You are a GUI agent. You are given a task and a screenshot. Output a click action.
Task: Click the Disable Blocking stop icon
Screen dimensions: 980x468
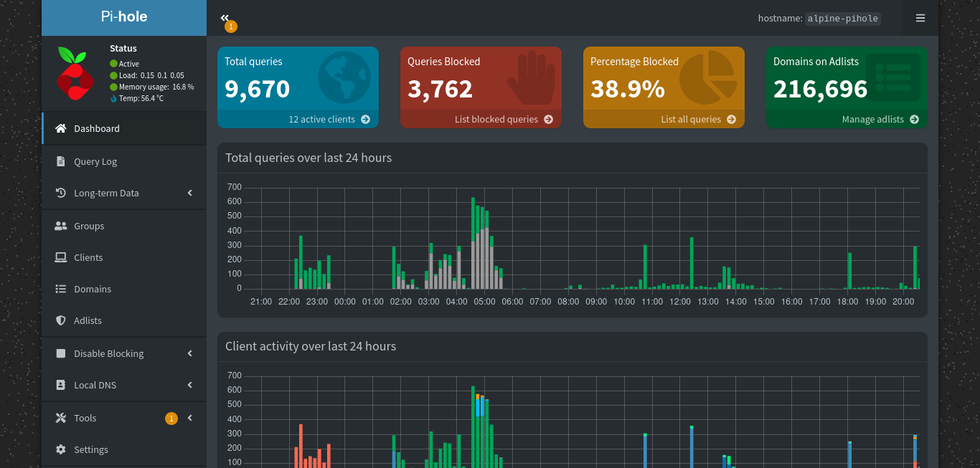61,353
